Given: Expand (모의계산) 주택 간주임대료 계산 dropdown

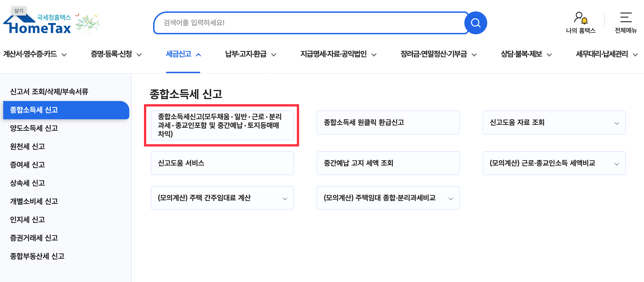Looking at the screenshot, I should 222,198.
